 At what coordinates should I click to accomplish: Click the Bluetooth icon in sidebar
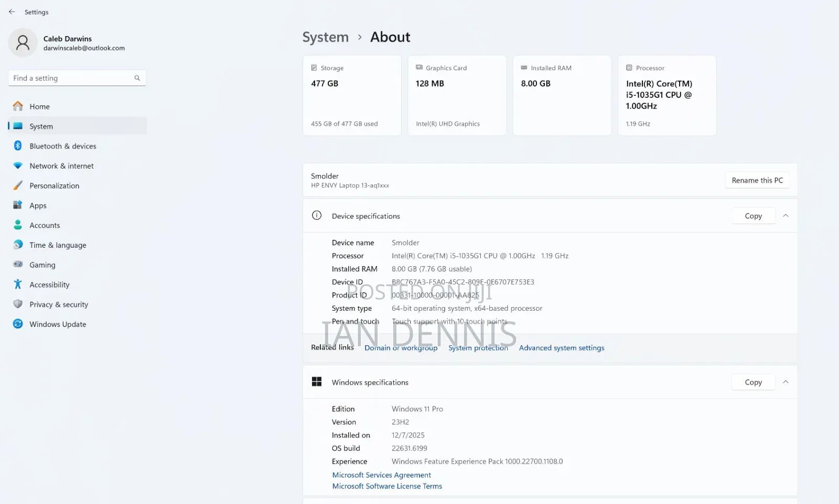click(x=18, y=146)
